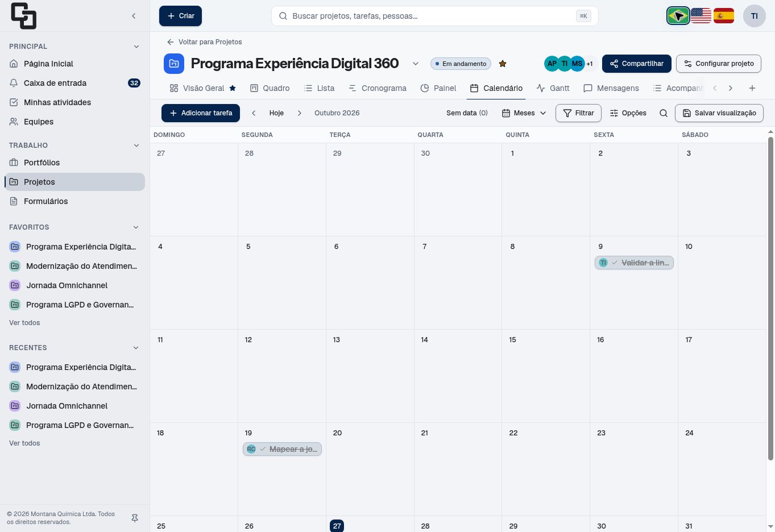This screenshot has height=532, width=775.
Task: Click the app logo in the sidebar
Action: point(23,16)
